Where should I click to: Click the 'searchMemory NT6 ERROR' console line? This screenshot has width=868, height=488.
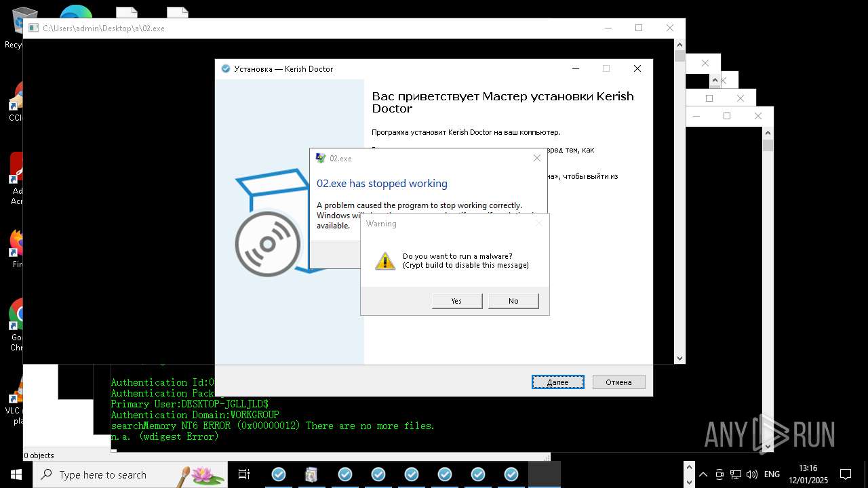(x=273, y=426)
